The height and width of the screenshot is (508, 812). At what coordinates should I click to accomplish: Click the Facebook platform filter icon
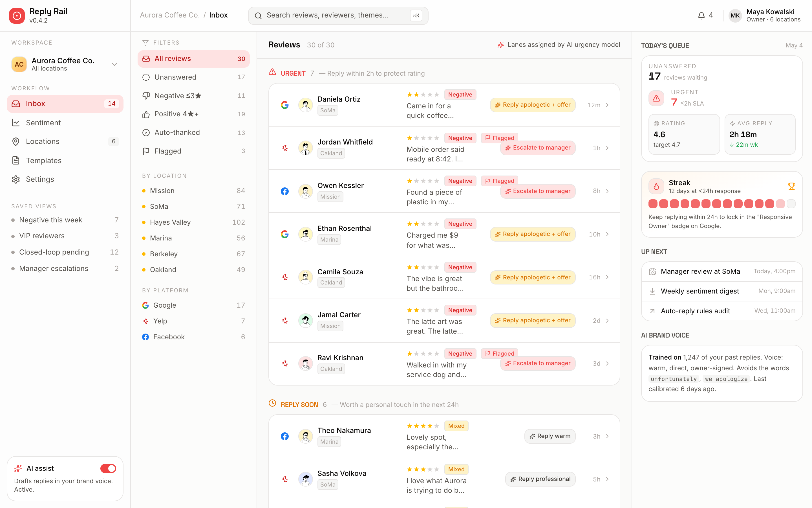[x=145, y=337]
